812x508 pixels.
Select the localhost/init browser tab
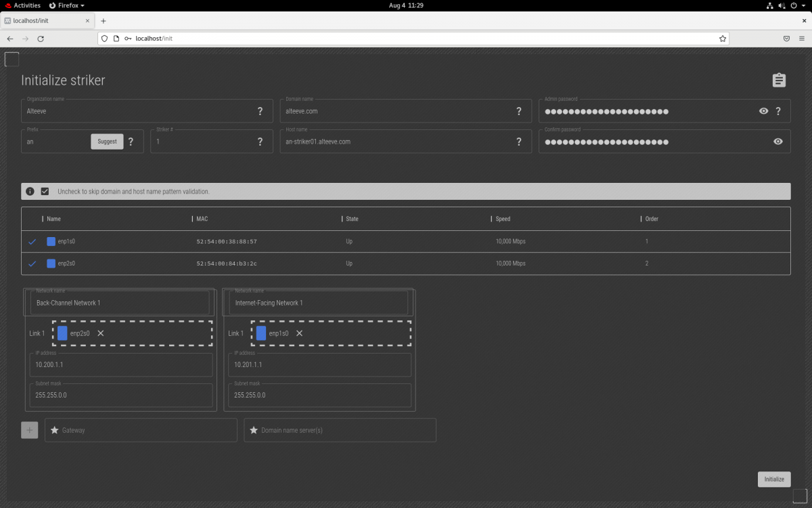47,21
